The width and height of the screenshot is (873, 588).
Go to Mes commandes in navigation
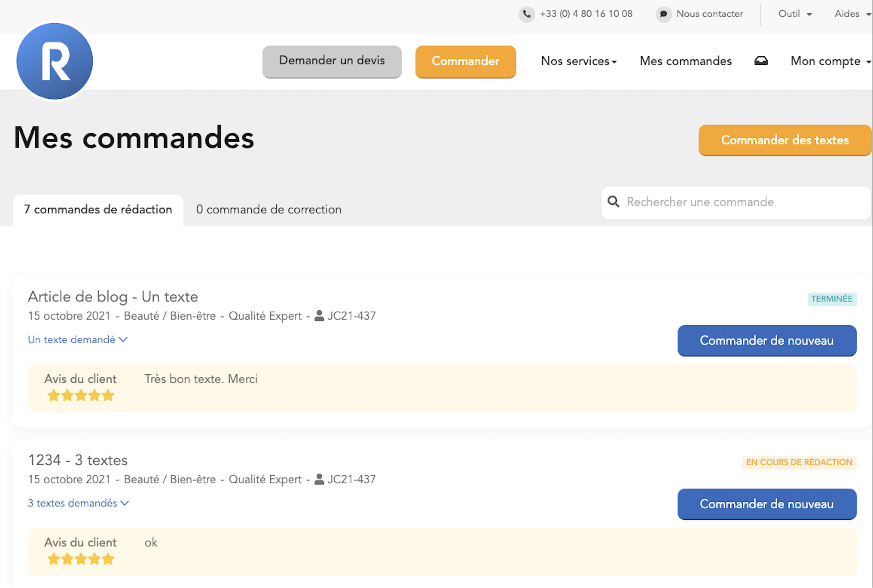(x=686, y=61)
